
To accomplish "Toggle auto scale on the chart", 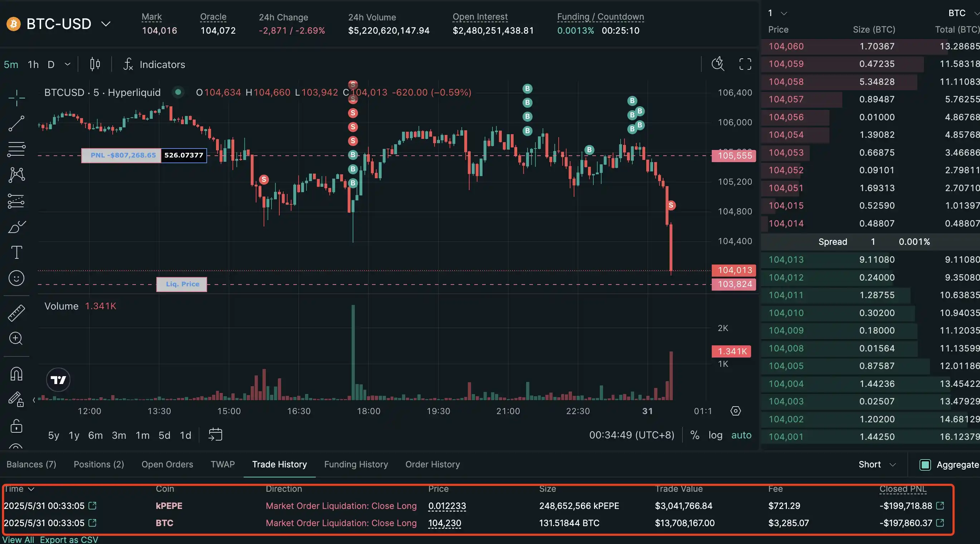I will (741, 435).
